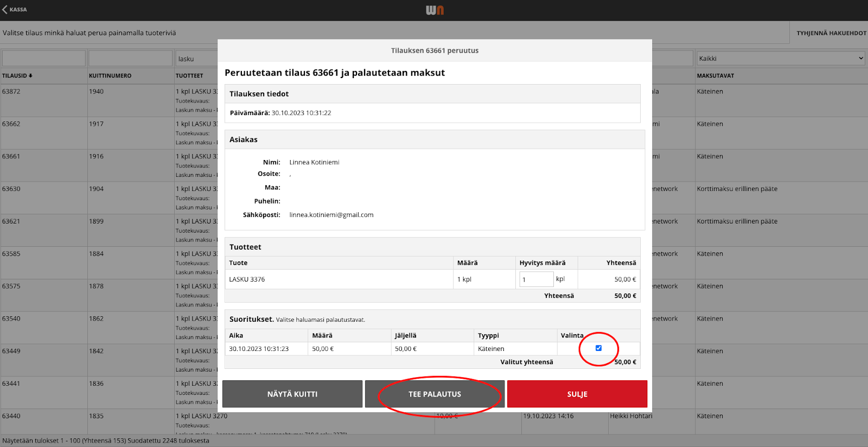Click the date 19.10.2023 14:16
Screen dimensions: 868x447
548,417
